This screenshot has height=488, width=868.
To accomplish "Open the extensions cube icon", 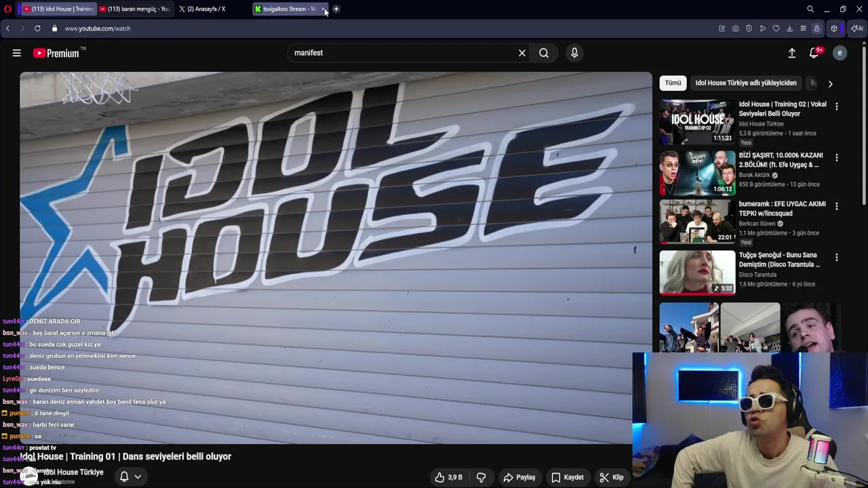I will click(834, 28).
